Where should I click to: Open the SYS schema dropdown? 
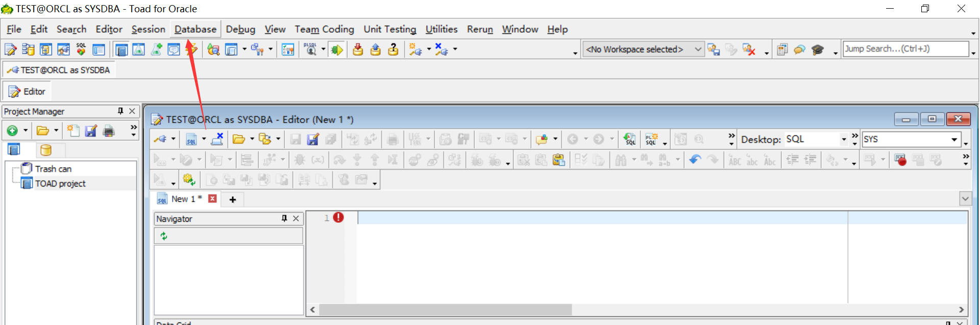click(954, 139)
